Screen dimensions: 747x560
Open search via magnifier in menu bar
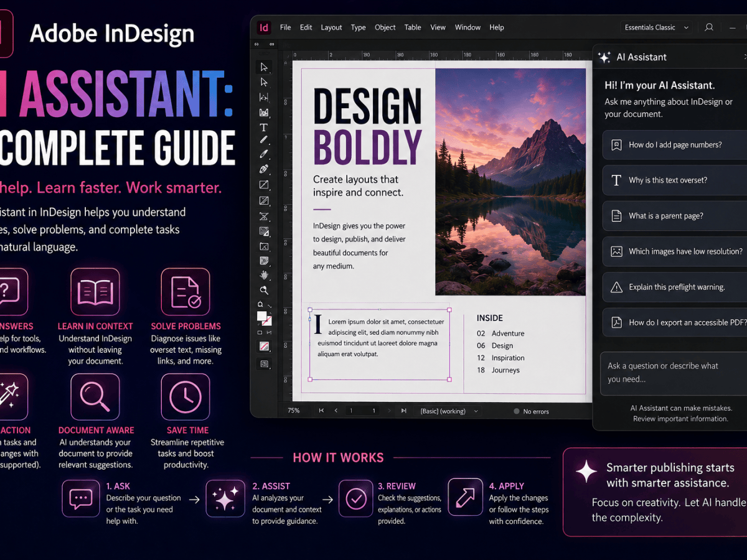click(709, 27)
